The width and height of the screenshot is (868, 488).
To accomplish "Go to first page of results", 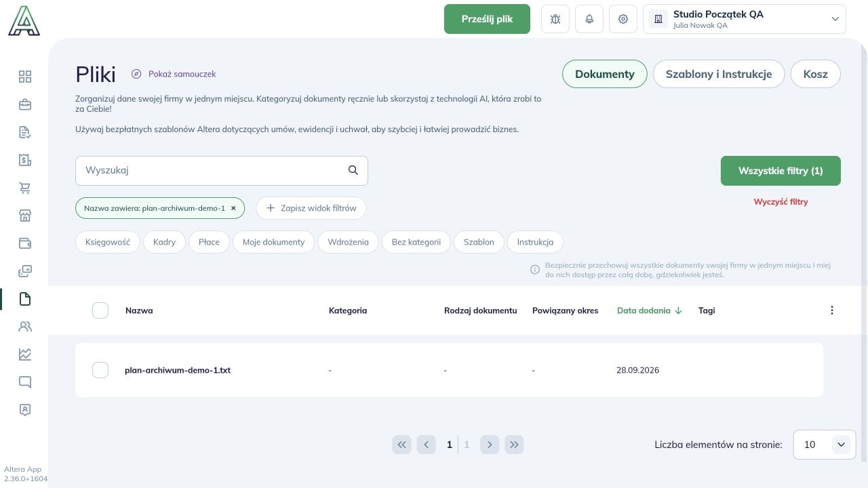I will (401, 445).
